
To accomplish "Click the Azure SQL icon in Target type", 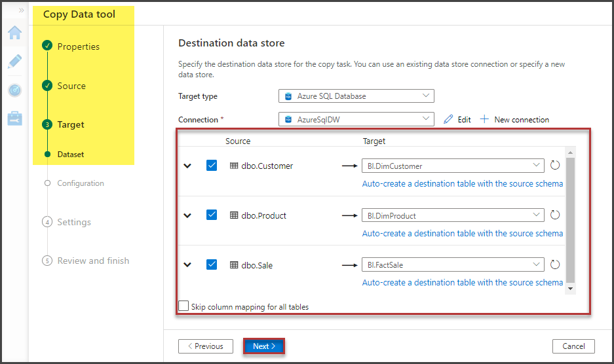I will [x=288, y=96].
